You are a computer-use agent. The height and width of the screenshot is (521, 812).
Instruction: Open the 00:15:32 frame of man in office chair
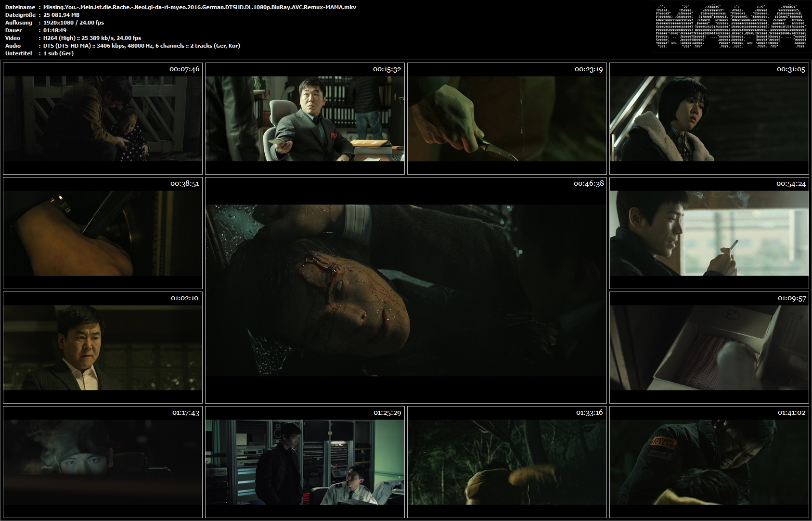[305, 118]
